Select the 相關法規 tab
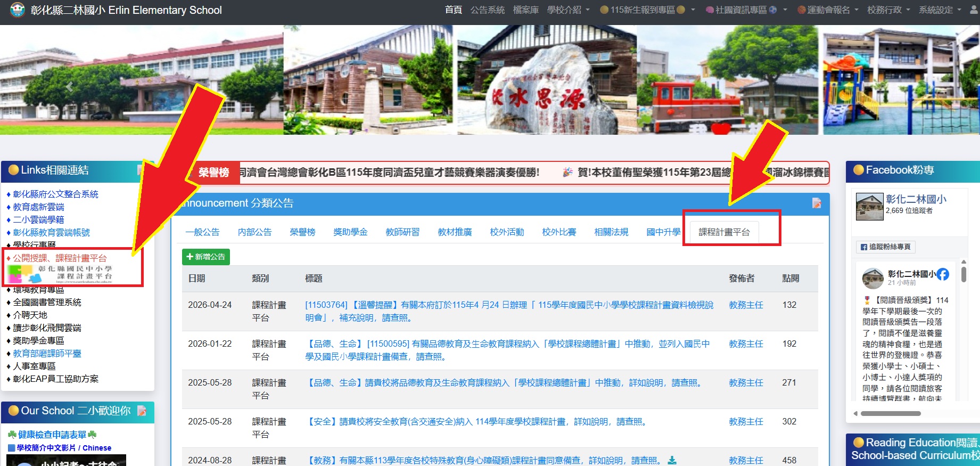This screenshot has height=466, width=980. (x=611, y=232)
